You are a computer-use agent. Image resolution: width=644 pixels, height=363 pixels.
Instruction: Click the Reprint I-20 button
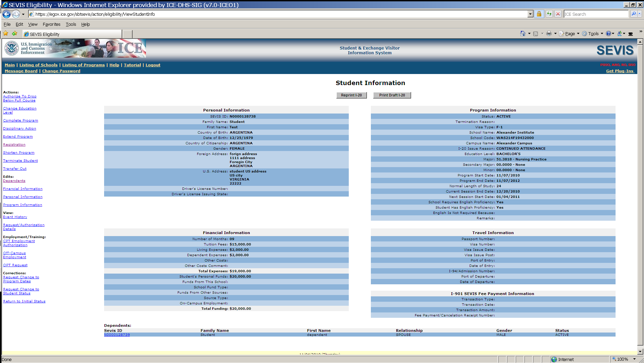351,95
